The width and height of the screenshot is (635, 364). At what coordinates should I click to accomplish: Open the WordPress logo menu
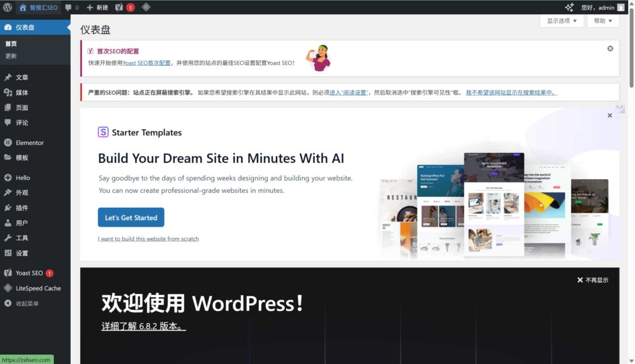pos(7,7)
